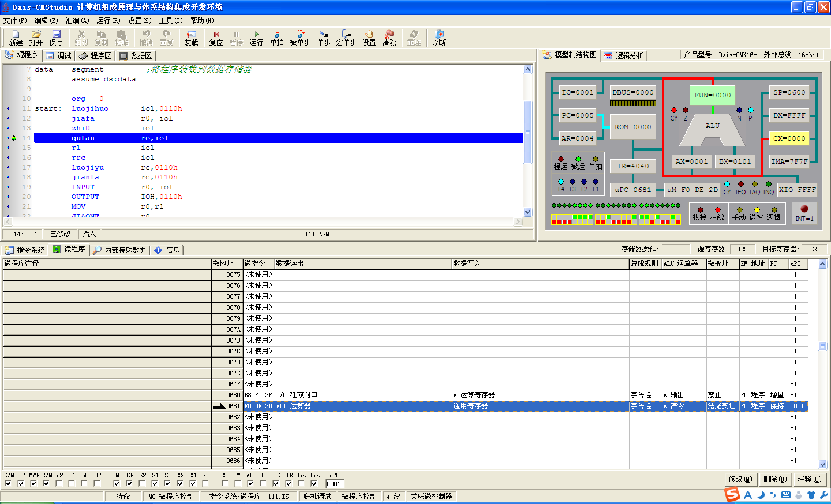Image resolution: width=831 pixels, height=504 pixels.
Task: Click the 复位 (Reset) toolbar icon
Action: pyautogui.click(x=216, y=38)
